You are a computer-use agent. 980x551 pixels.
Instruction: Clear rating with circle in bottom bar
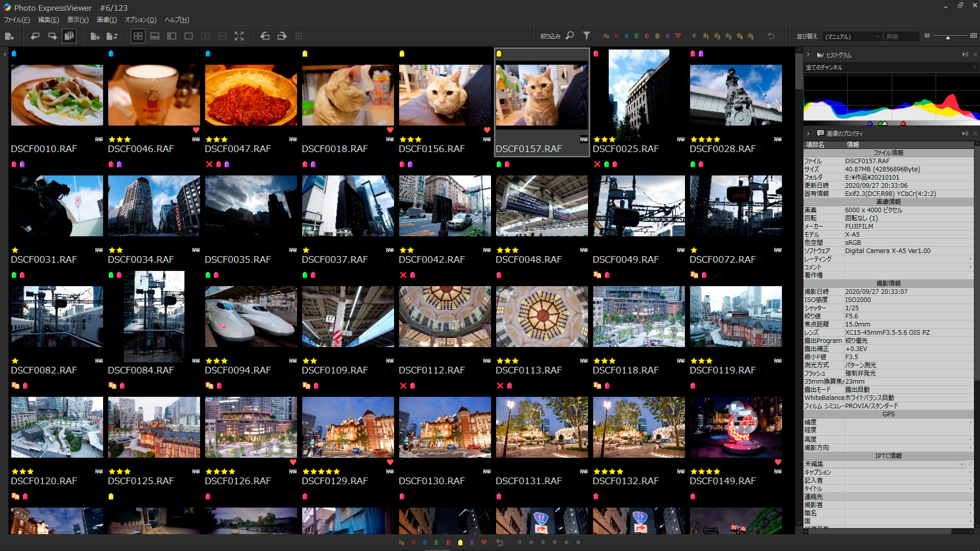point(520,542)
